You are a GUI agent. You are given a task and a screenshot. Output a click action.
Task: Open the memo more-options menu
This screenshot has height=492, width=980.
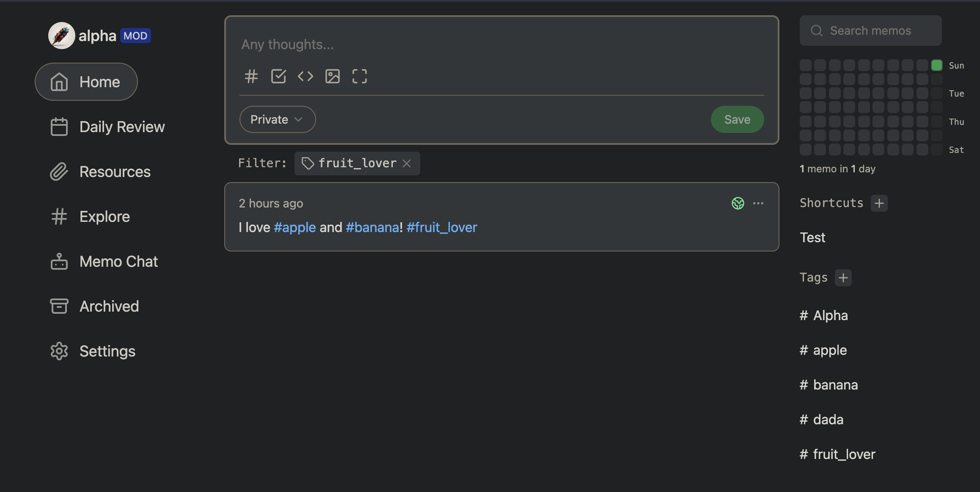pos(758,203)
